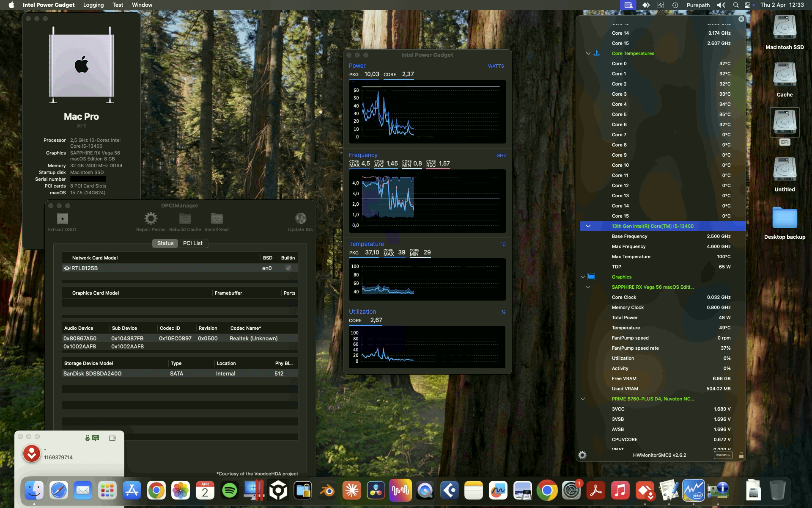Launch DaVinci Resolve from the Dock
The width and height of the screenshot is (812, 508).
(376, 491)
